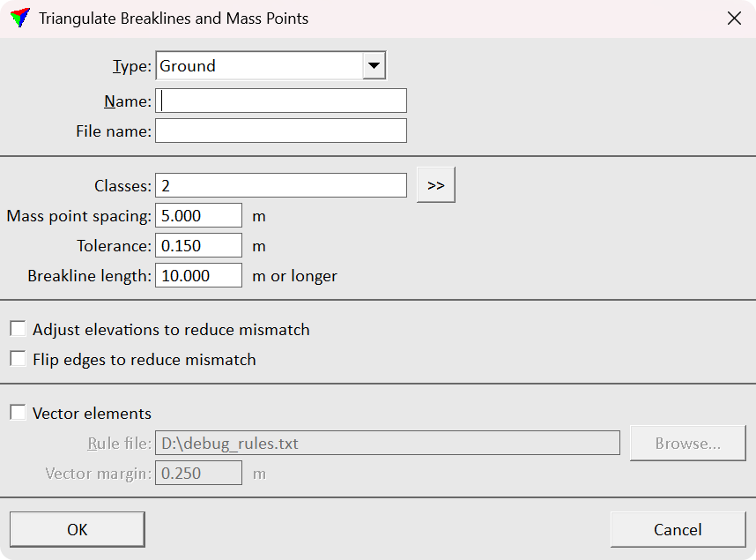Click the Vector margin field
756x560 pixels.
[198, 474]
